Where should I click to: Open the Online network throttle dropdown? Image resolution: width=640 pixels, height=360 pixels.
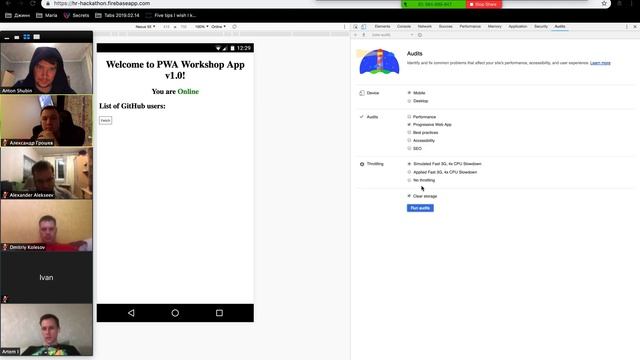pos(218,27)
